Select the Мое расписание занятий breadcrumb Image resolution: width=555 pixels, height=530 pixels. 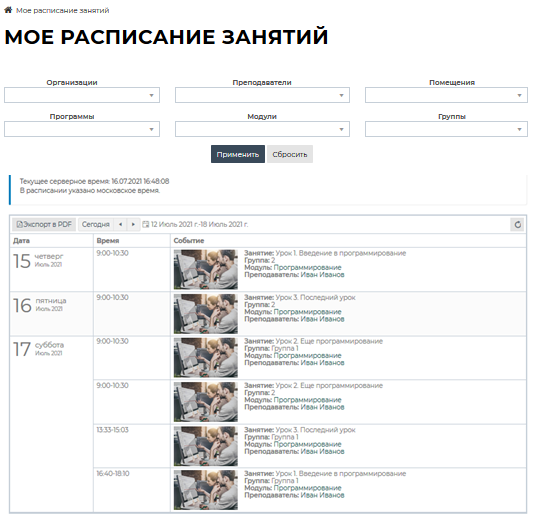coord(63,11)
